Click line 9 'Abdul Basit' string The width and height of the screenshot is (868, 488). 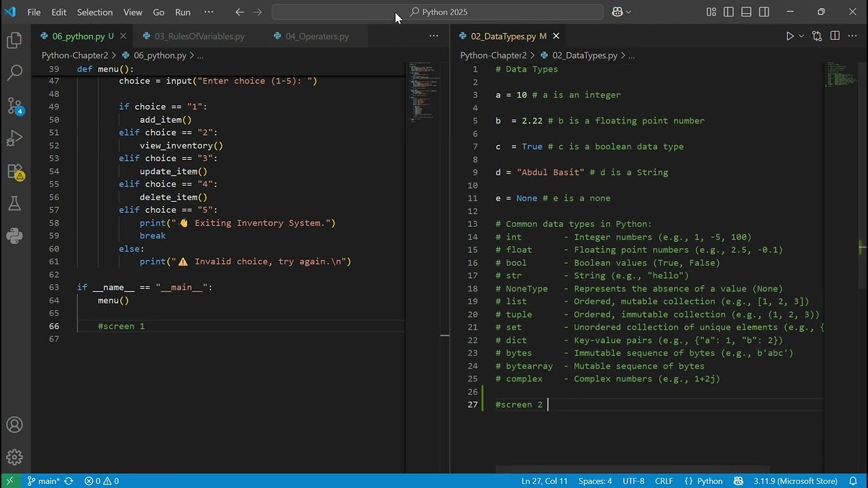[550, 172]
